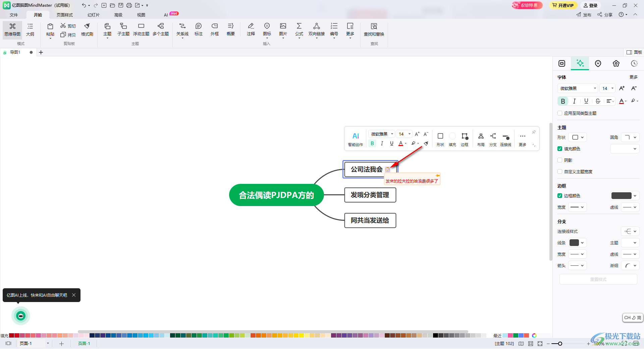Open the 幻灯片 ribbon tab
Viewport: 644px width, 349px height.
coord(94,15)
